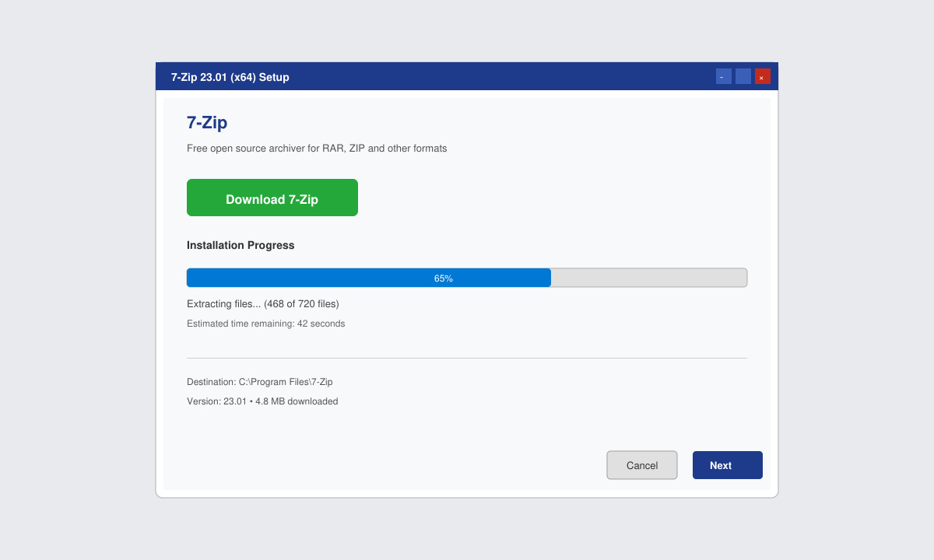
Task: Click the 'Destination: C:\Program Files\7-Zip' line
Action: coord(259,382)
